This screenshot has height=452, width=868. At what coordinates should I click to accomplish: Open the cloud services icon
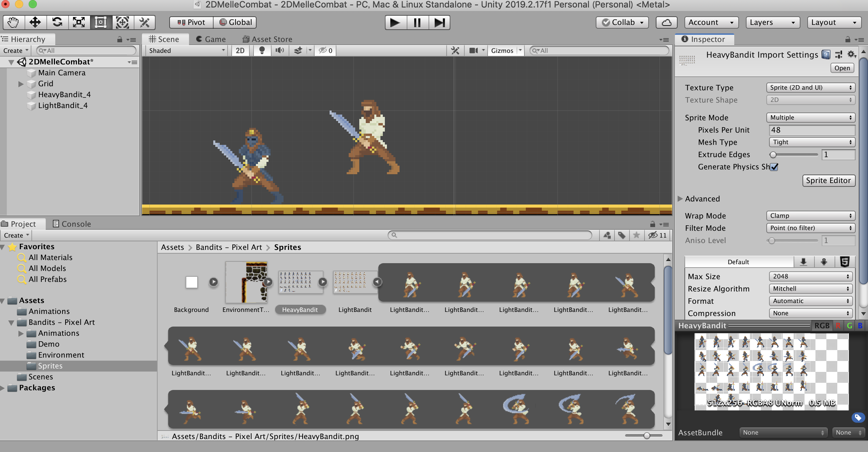tap(666, 22)
